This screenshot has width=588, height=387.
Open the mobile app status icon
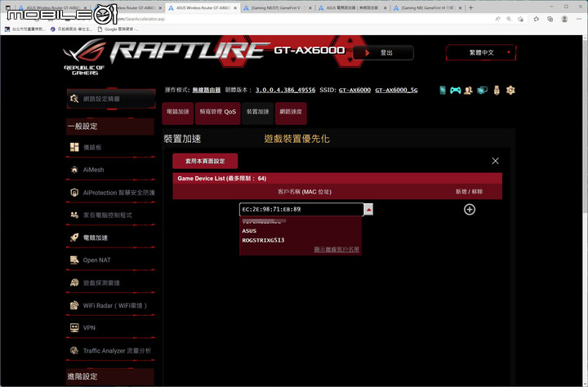coord(443,90)
